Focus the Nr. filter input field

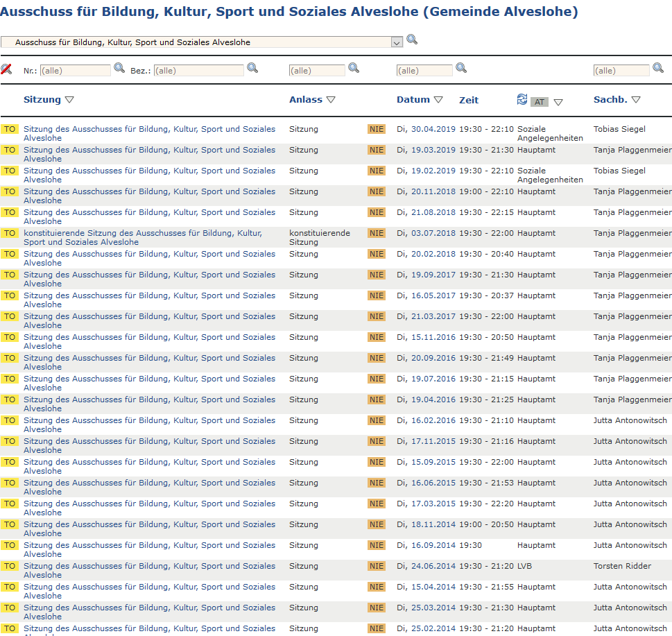point(76,70)
